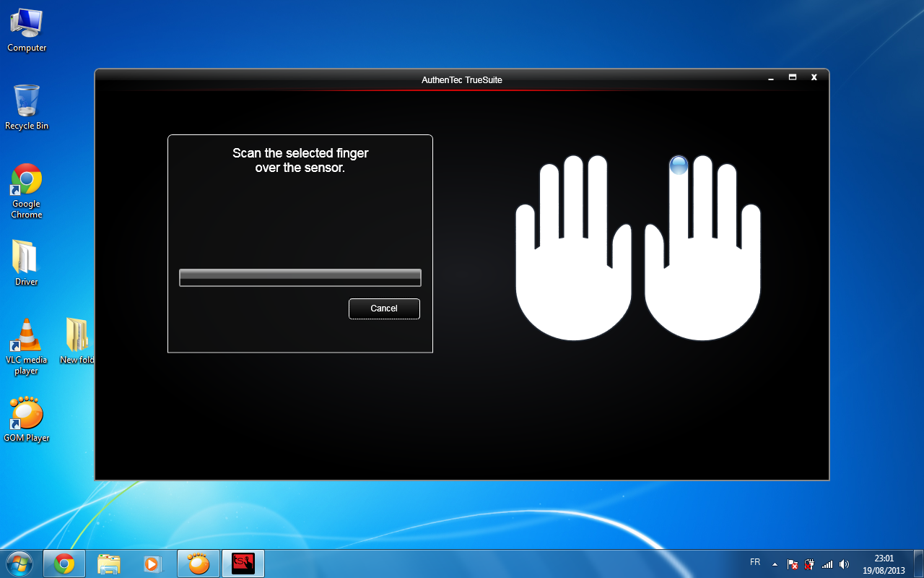Select the VLC media player shortcut
This screenshot has height=578, width=924.
27,347
